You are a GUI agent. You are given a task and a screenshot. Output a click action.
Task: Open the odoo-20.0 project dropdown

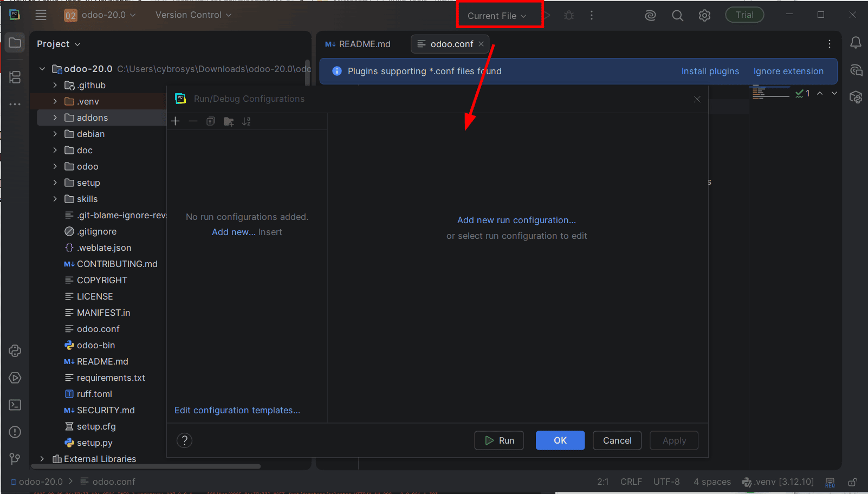[100, 15]
